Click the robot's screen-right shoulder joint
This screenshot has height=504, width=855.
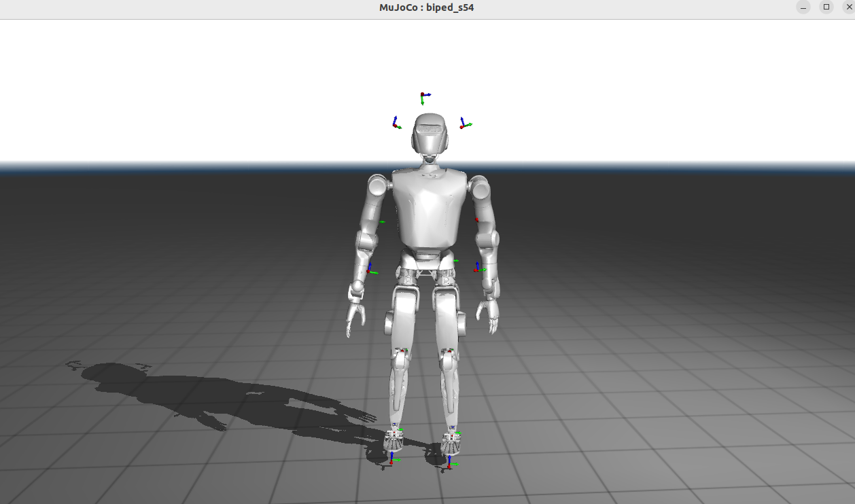479,186
